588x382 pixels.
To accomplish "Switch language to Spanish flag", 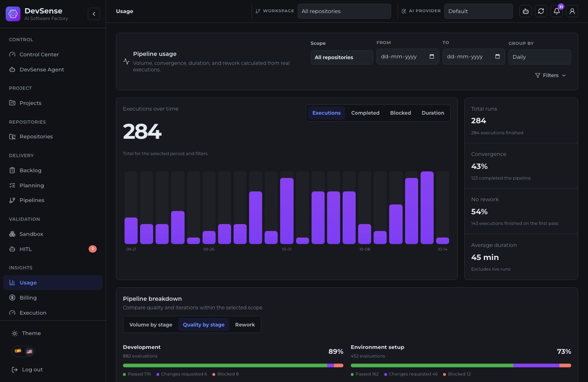I will [x=18, y=351].
